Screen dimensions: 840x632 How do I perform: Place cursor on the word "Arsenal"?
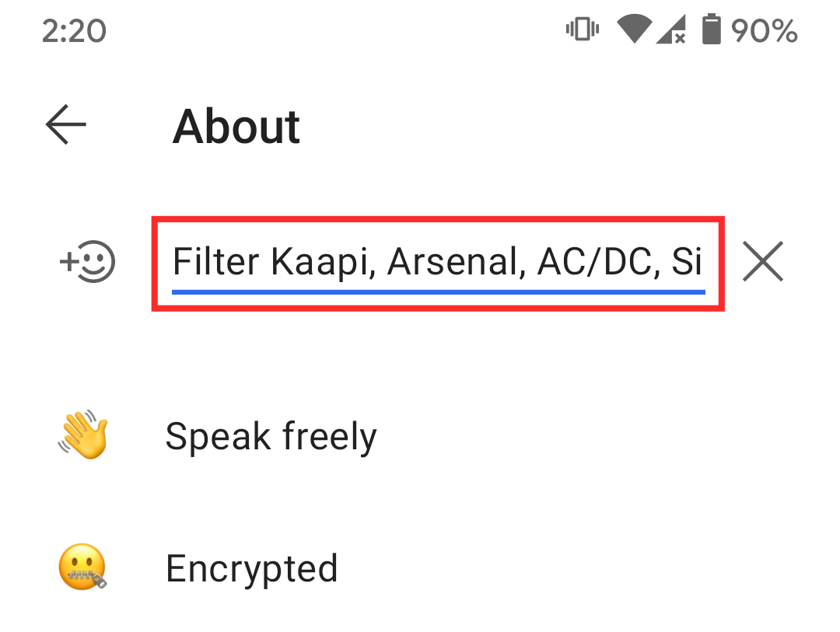(453, 263)
